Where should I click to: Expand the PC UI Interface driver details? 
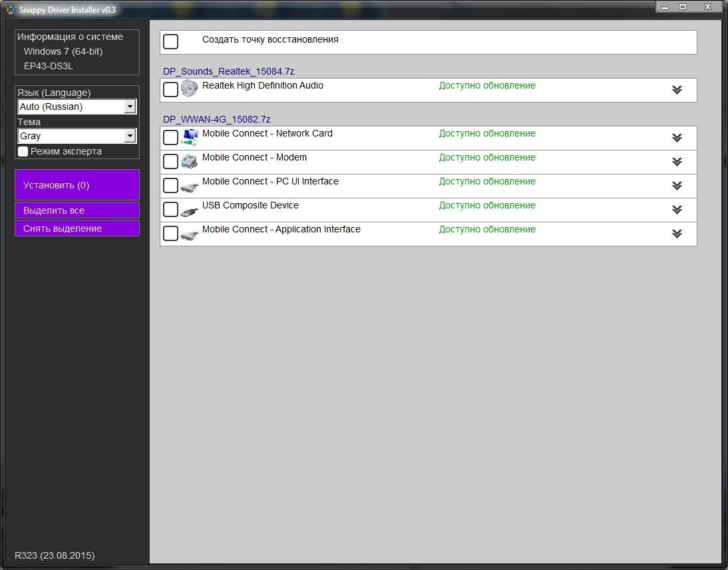click(677, 185)
